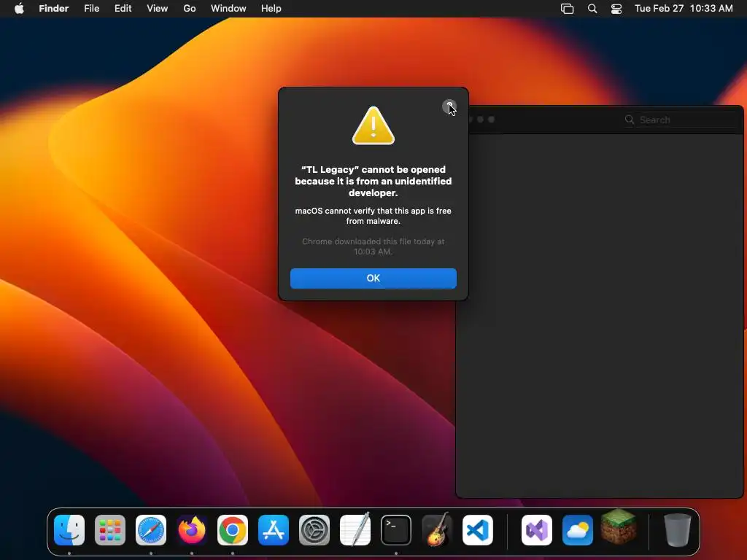This screenshot has height=560, width=747.
Task: Click the date and time in menu bar
Action: pyautogui.click(x=684, y=9)
